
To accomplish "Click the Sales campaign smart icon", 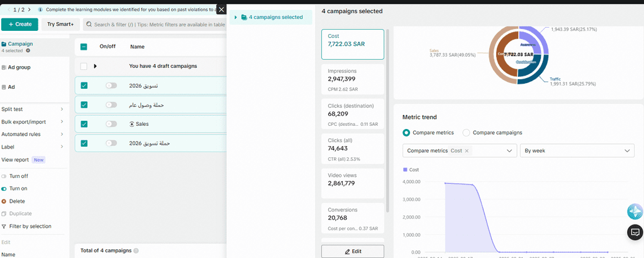I will click(132, 124).
